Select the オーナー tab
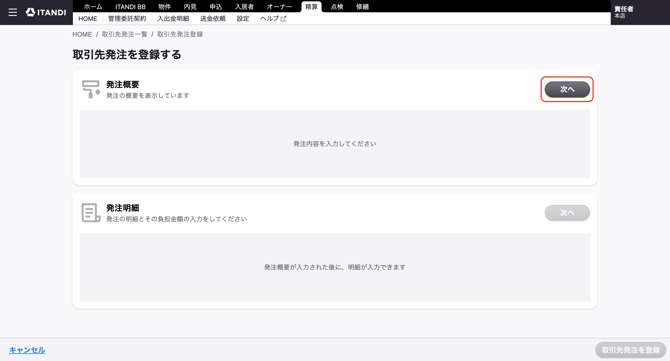This screenshot has width=670, height=361. pyautogui.click(x=279, y=7)
